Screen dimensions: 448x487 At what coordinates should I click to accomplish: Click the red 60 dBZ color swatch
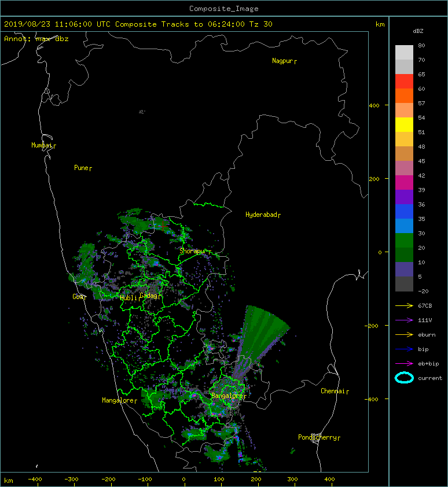pyautogui.click(x=404, y=81)
